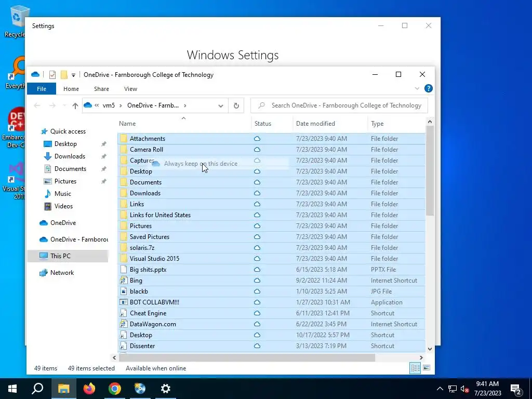Screen dimensions: 532x399
Task: Open the Windows Start menu
Action: pos(12,389)
